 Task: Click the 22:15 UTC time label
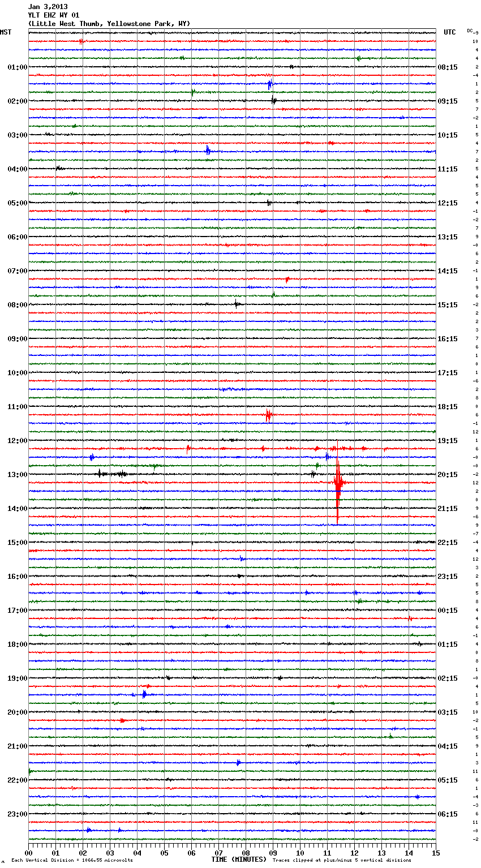(x=448, y=543)
